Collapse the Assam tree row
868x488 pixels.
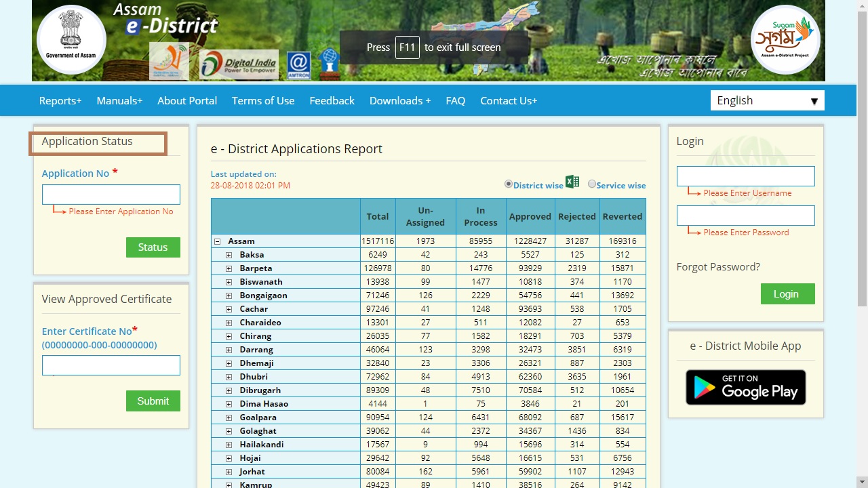(218, 241)
